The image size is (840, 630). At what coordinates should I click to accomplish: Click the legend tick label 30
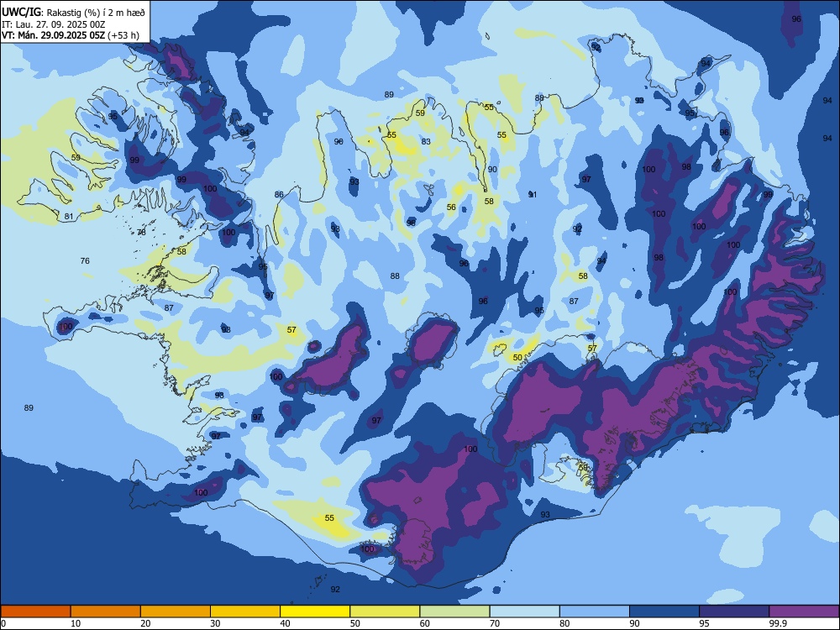pyautogui.click(x=215, y=623)
